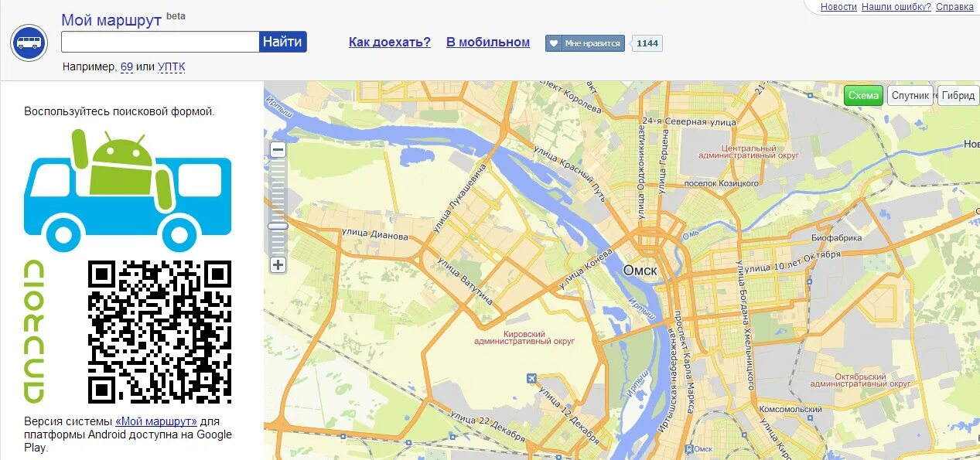Click the map zoom slider handle

click(278, 226)
